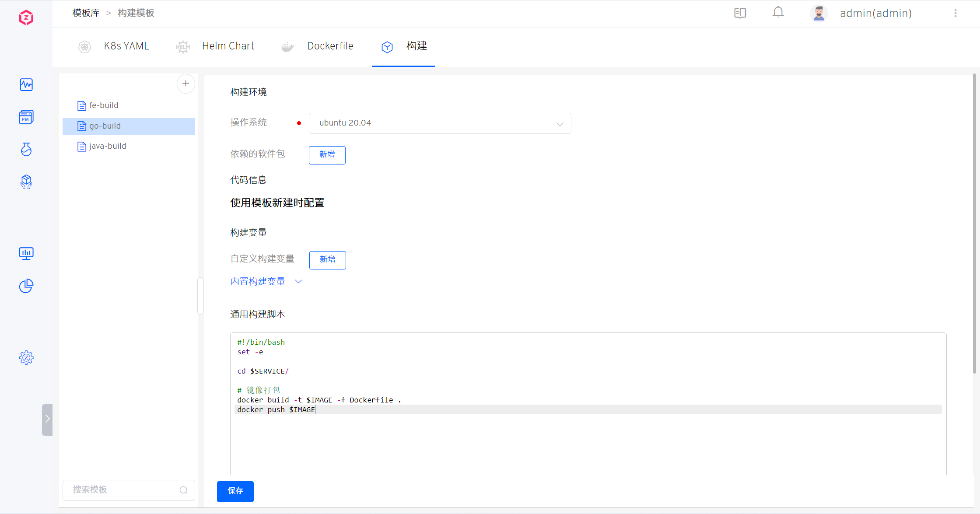Open the activity monitor sidebar icon
The image size is (980, 514).
(x=26, y=84)
